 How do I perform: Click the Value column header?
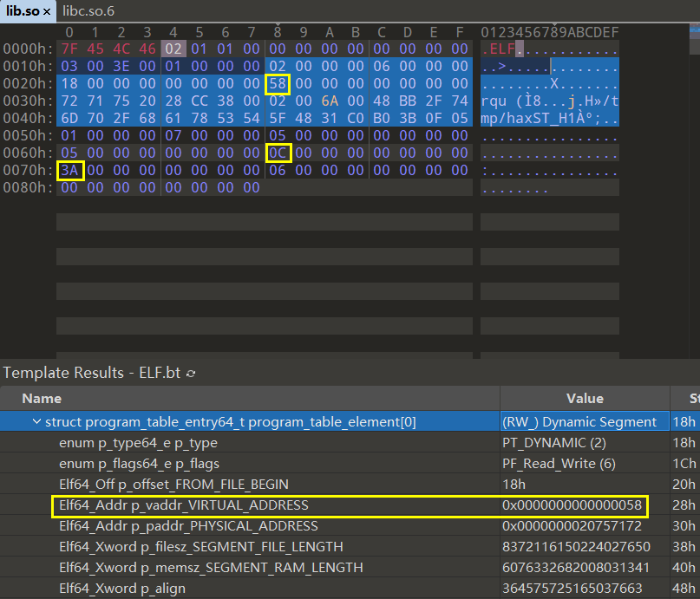584,399
